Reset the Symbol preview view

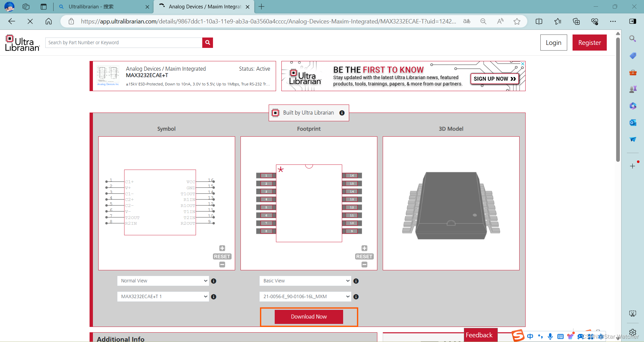(x=222, y=257)
